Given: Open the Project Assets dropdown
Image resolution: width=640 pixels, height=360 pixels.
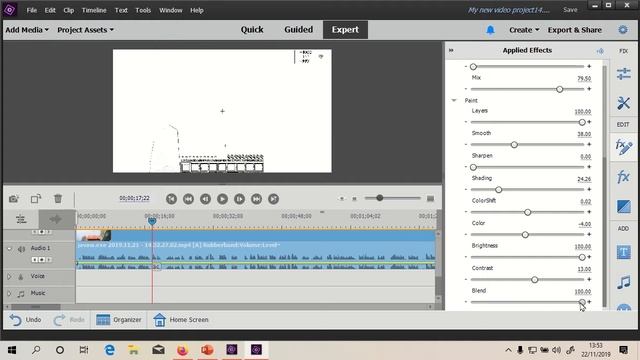Looking at the screenshot, I should click(x=85, y=30).
